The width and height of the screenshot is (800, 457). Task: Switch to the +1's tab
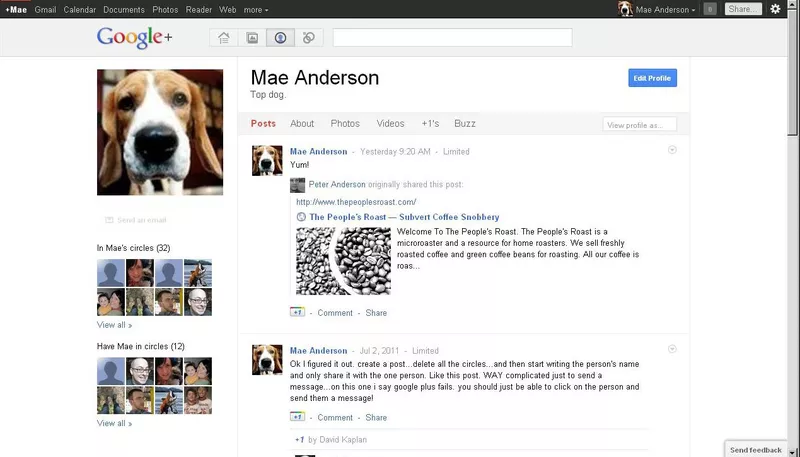click(x=430, y=123)
